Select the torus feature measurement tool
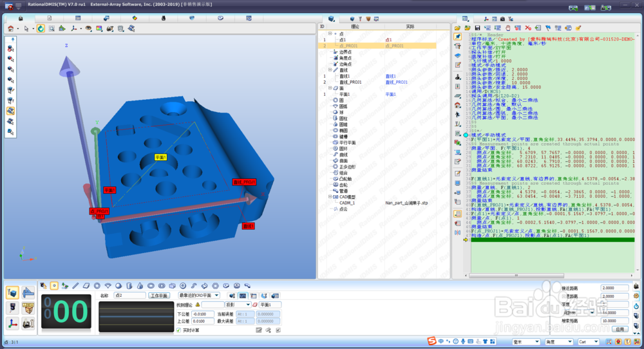The height and width of the screenshot is (349, 644). 183,286
